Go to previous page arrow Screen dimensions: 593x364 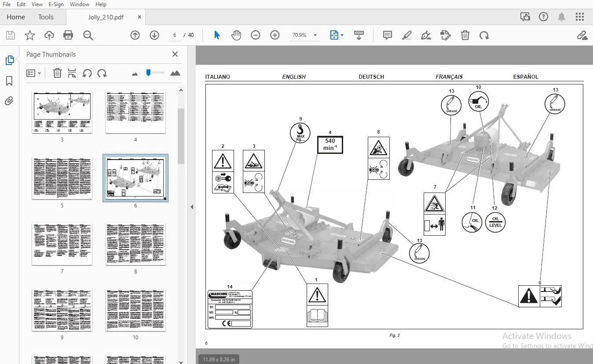pyautogui.click(x=135, y=35)
